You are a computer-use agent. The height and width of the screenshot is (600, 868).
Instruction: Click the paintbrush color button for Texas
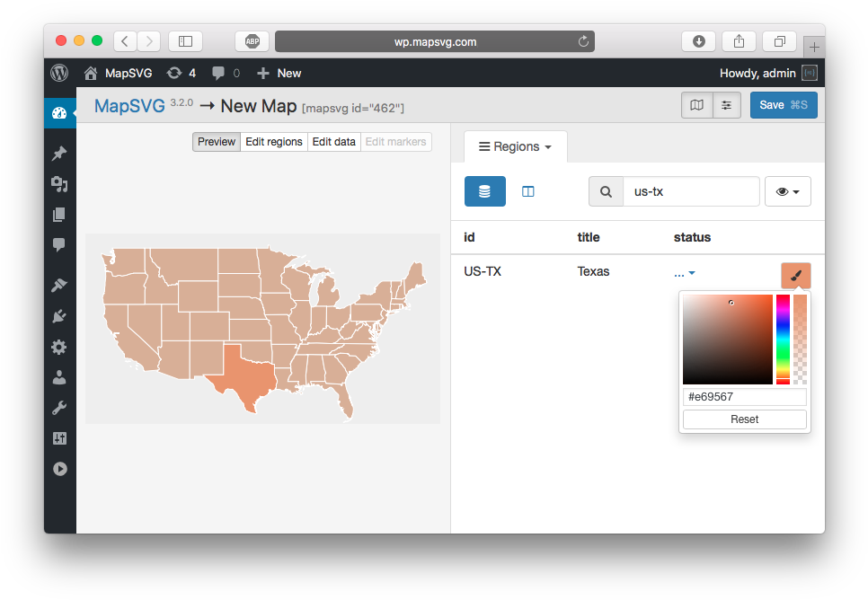coord(796,276)
